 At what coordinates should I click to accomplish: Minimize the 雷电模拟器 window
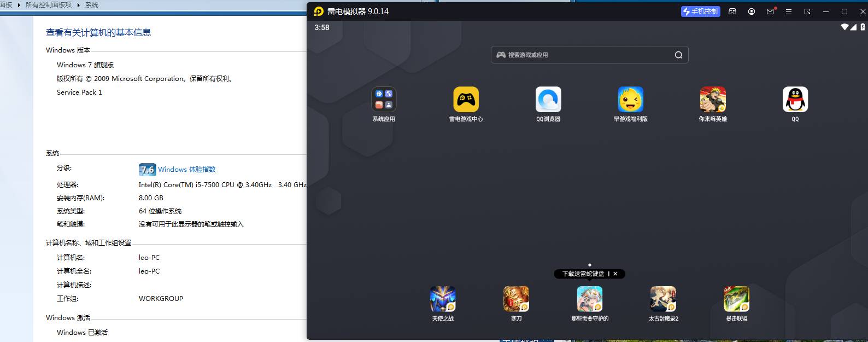(x=826, y=11)
